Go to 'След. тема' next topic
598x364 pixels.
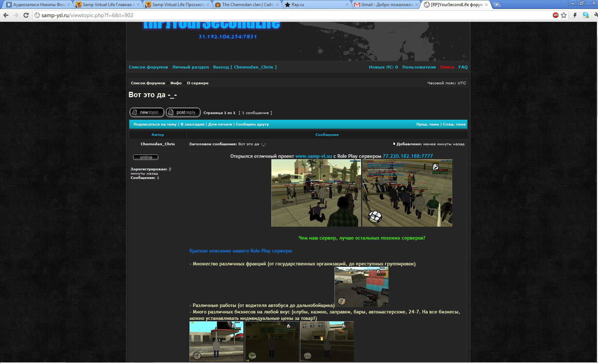(x=454, y=124)
